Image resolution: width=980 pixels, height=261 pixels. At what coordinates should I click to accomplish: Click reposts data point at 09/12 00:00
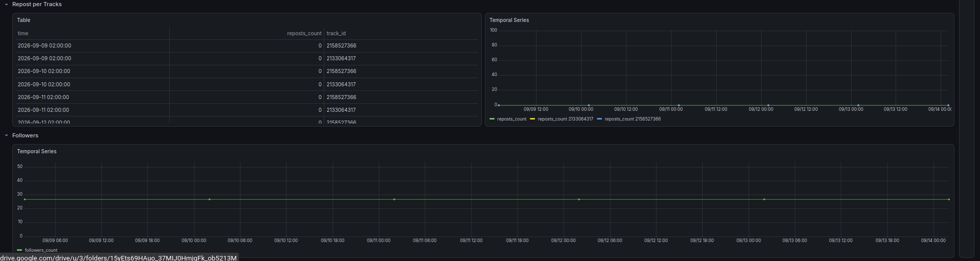[x=768, y=105]
